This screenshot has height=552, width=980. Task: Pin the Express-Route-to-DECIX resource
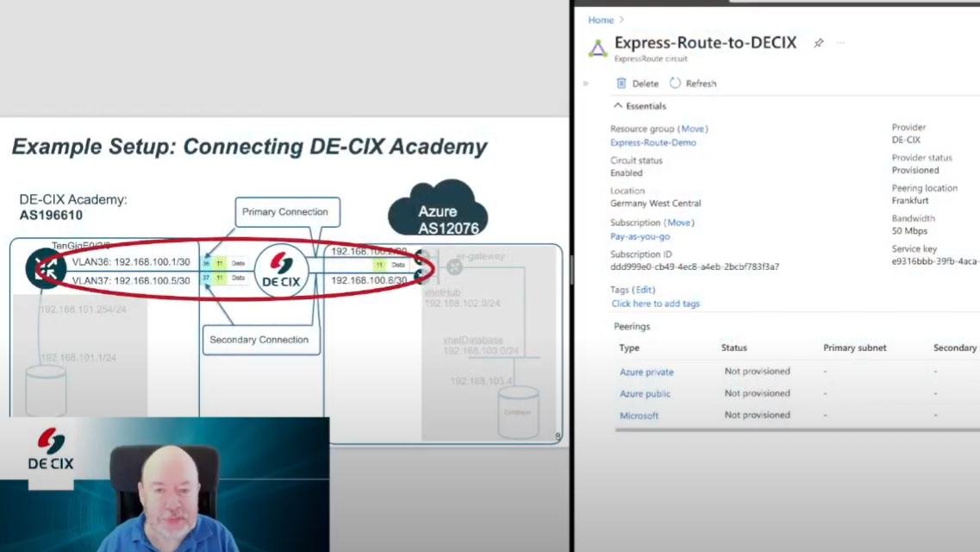coord(818,43)
